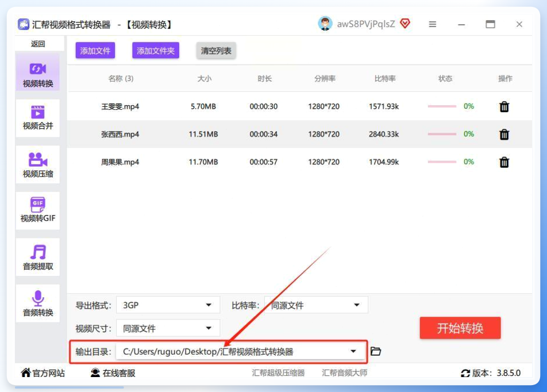Viewport: 547px width, 392px height.
Task: Open the 在线客服 link
Action: [119, 373]
